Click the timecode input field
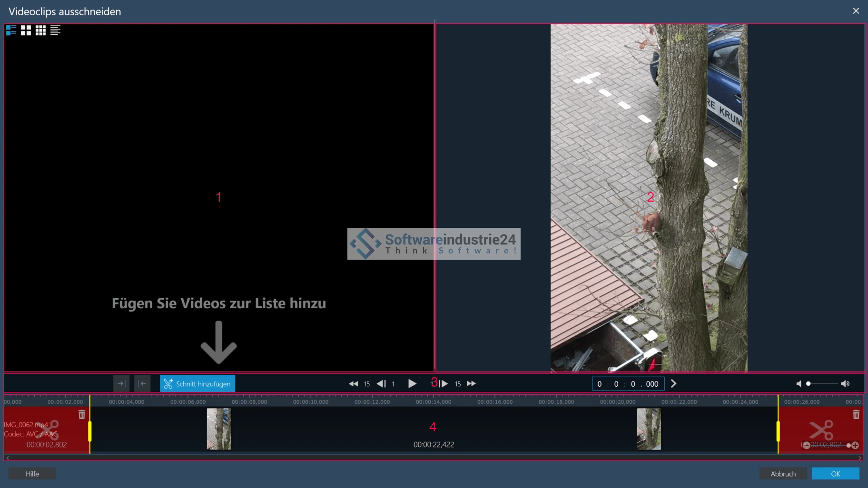Image resolution: width=868 pixels, height=488 pixels. pos(628,384)
